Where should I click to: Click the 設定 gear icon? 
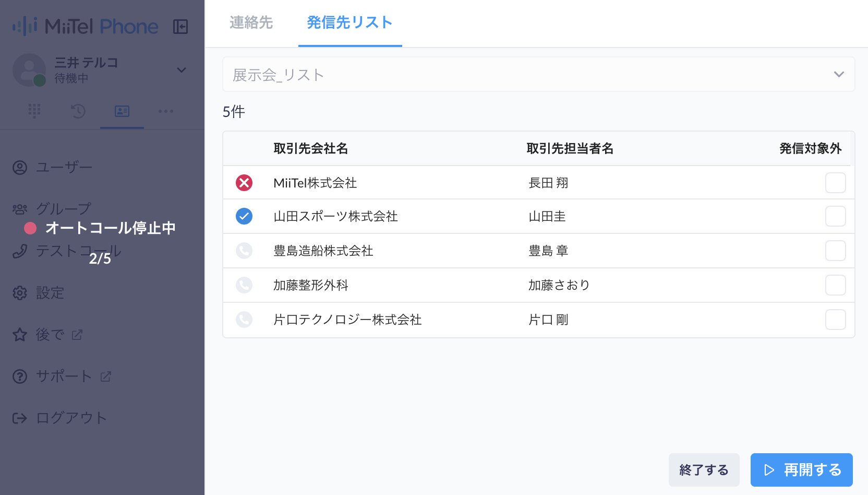point(20,293)
